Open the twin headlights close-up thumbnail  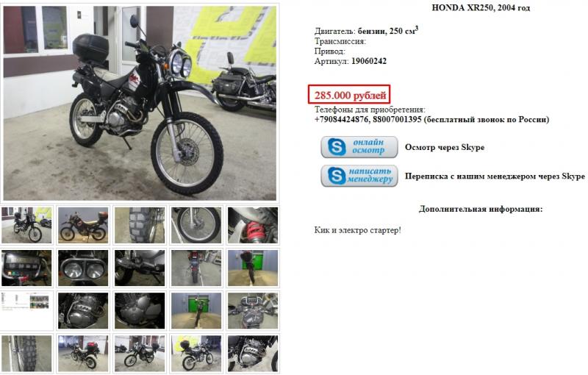[x=83, y=268]
